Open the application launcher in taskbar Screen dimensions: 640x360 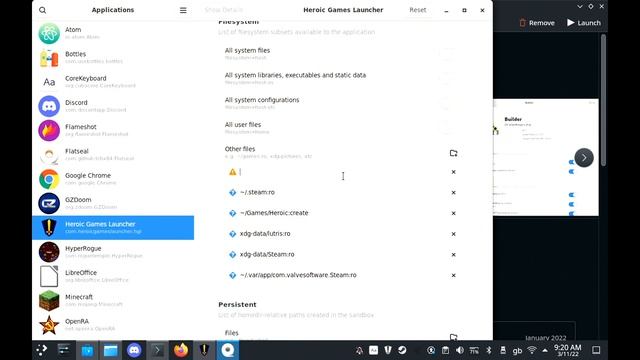(x=41, y=350)
